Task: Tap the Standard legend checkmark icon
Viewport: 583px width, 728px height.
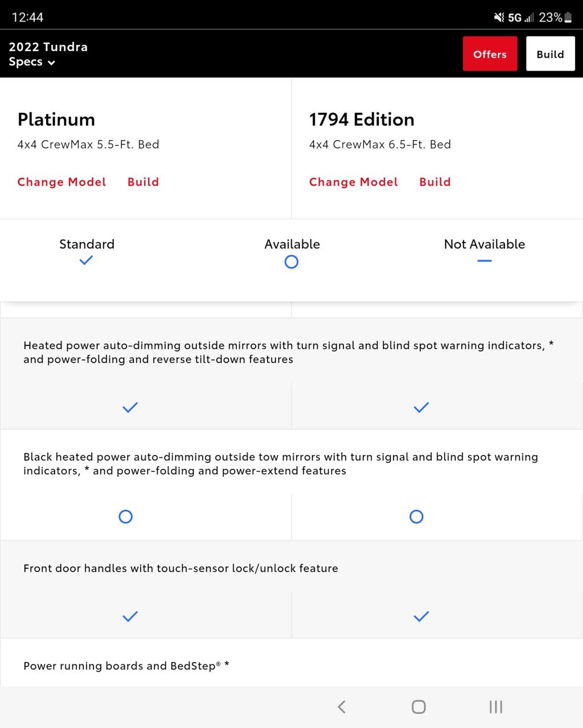Action: 86,261
